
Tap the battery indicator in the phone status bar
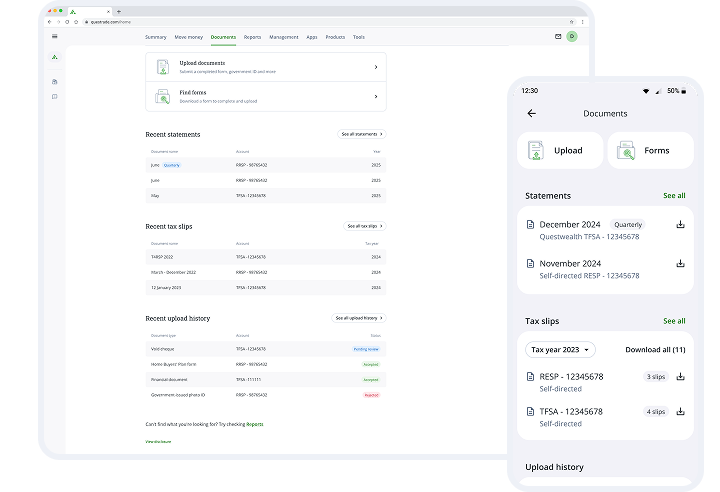[x=683, y=91]
